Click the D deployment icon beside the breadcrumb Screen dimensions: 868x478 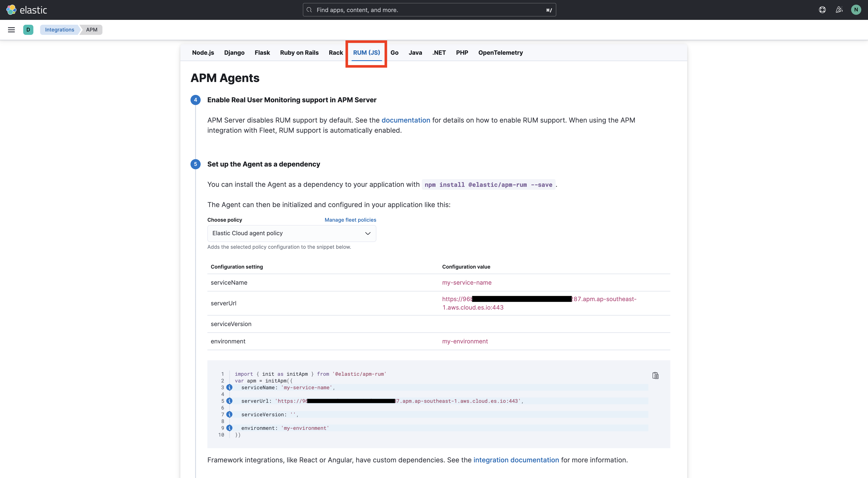28,30
